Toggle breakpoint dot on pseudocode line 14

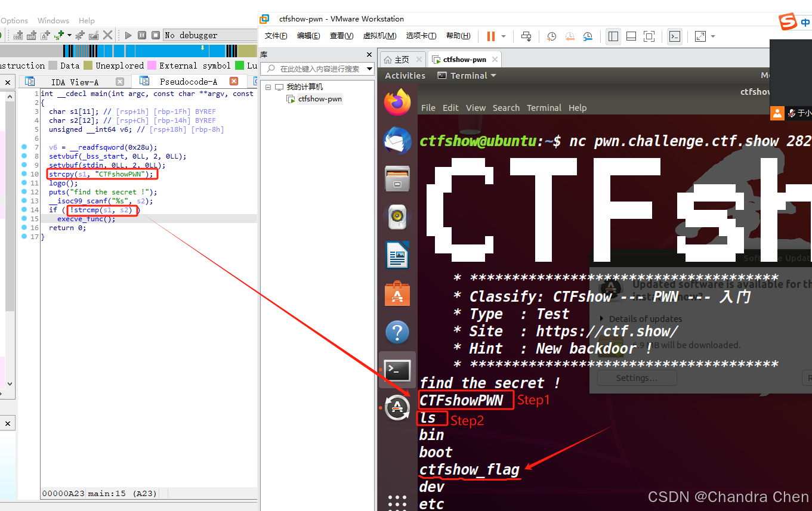(x=24, y=210)
